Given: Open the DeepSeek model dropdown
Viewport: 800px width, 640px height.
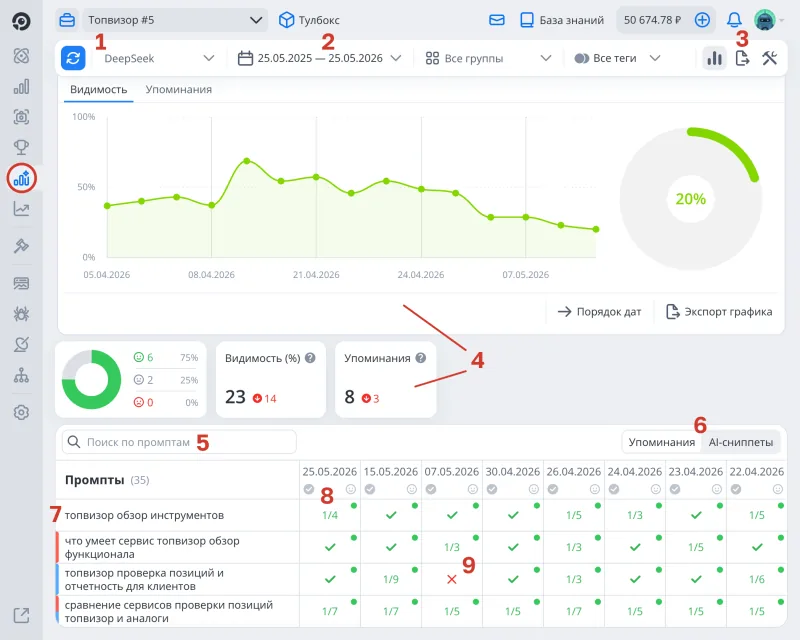Looking at the screenshot, I should coord(159,58).
